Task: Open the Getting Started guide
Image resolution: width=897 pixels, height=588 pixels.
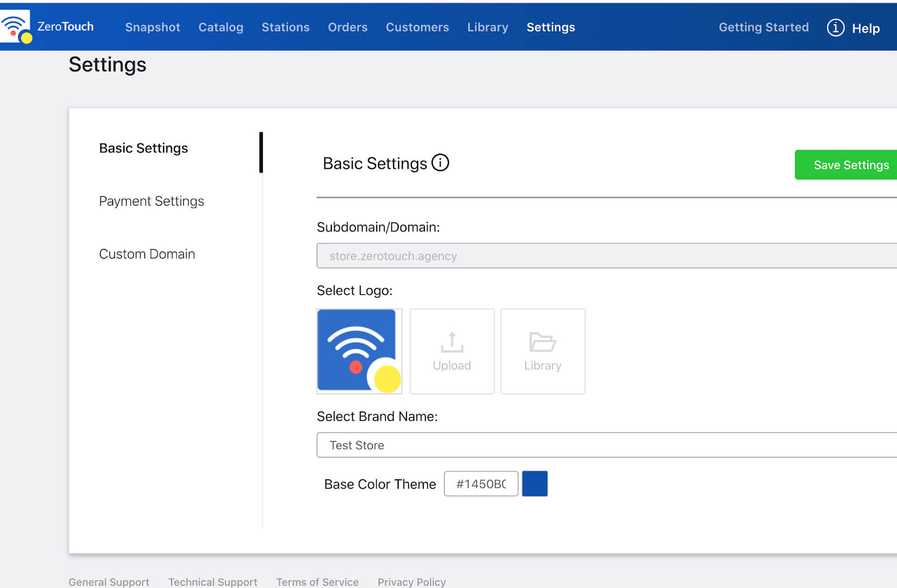Action: point(764,27)
